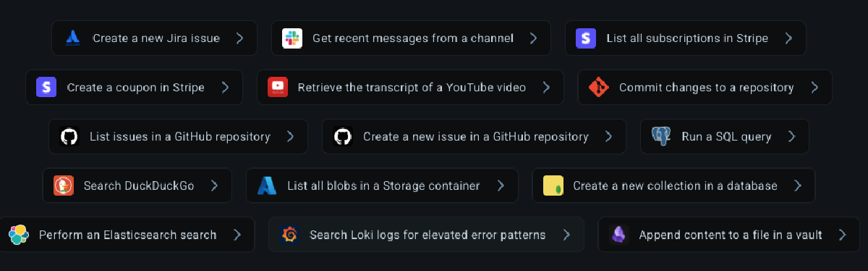Click the DuckDuckGo logo icon
The width and height of the screenshot is (868, 271).
pyautogui.click(x=64, y=185)
